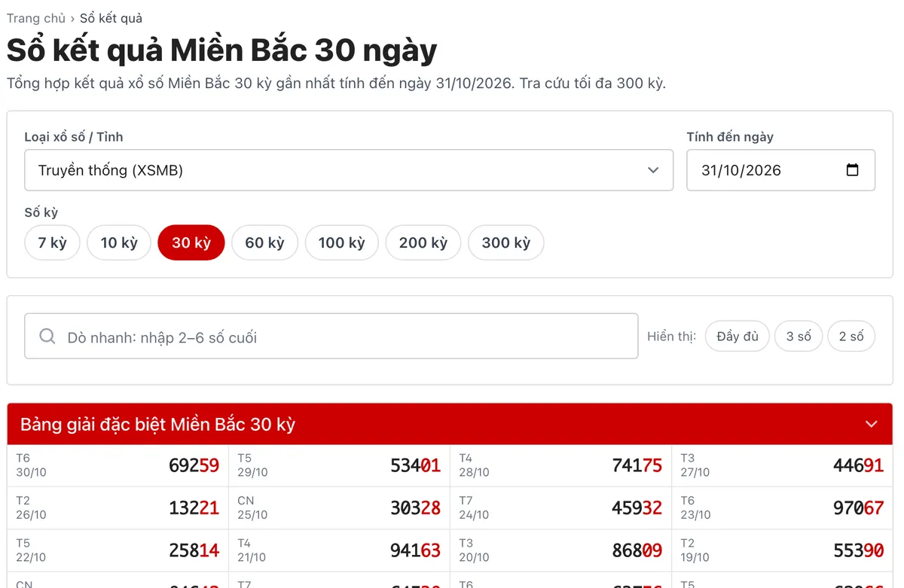Click the search magnifier icon

click(x=47, y=337)
